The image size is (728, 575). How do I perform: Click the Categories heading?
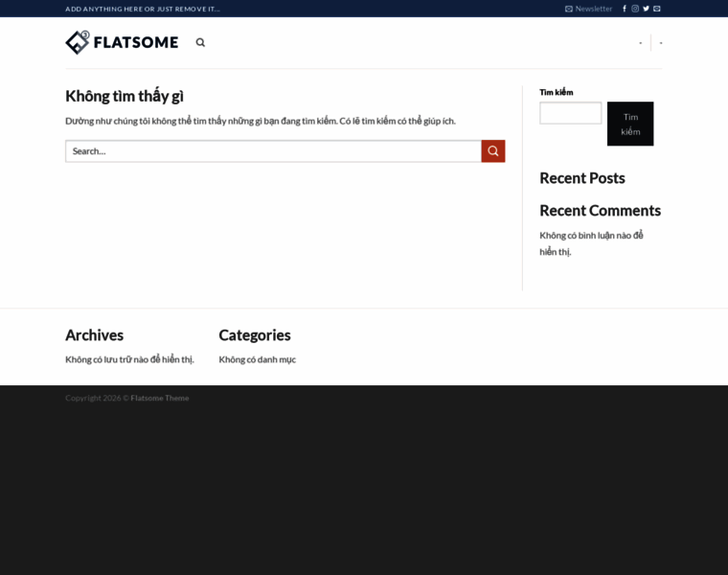[254, 335]
